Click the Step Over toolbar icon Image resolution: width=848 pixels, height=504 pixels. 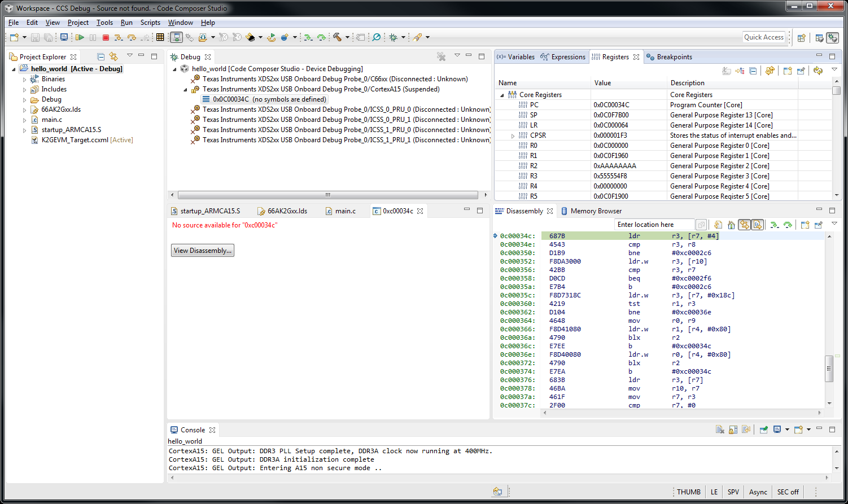point(132,37)
